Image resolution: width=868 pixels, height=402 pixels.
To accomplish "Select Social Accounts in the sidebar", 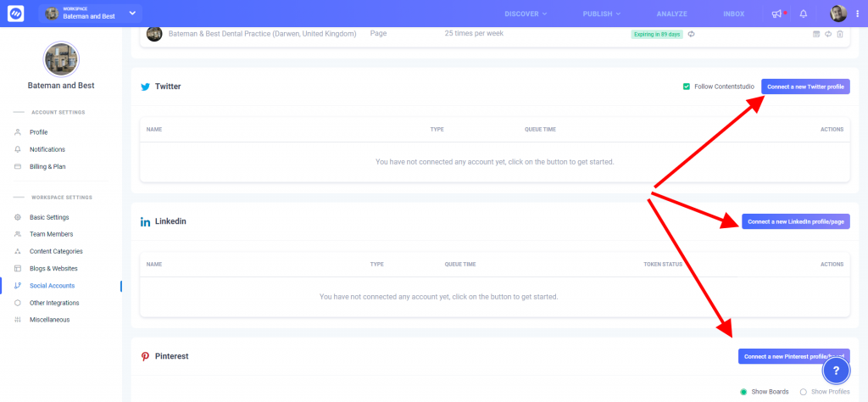I will [x=52, y=286].
